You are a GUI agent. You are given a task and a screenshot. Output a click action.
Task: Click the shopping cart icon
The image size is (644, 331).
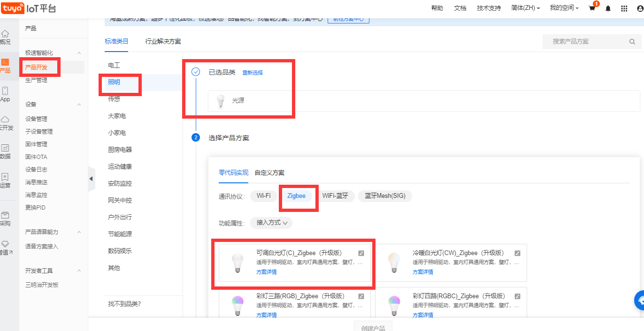(592, 8)
